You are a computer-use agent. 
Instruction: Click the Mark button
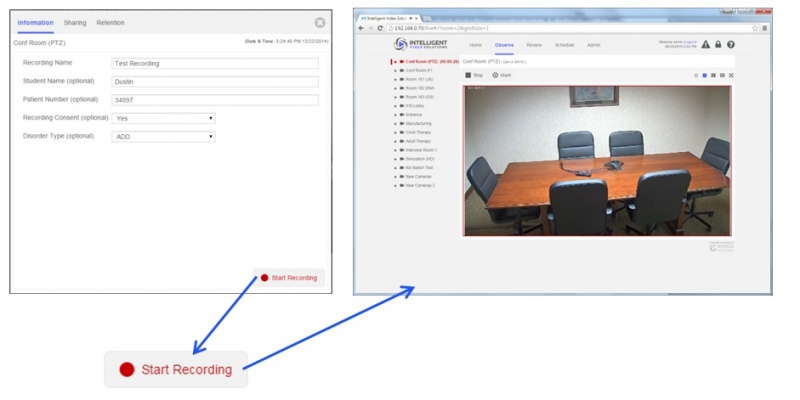[502, 75]
